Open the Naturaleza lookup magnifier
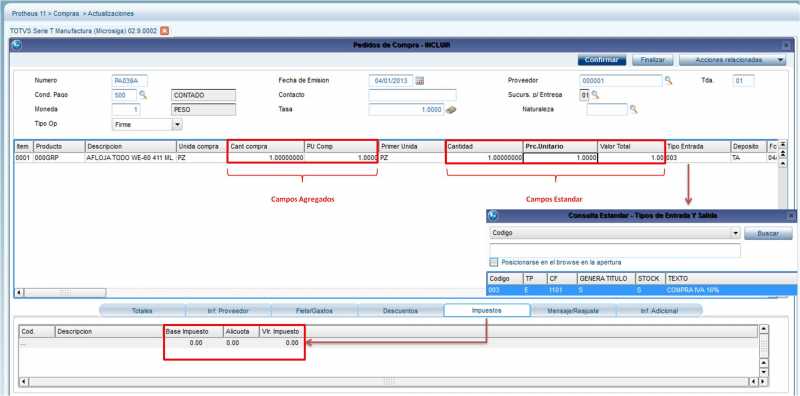Viewport: 800px width, 396px height. [x=633, y=109]
